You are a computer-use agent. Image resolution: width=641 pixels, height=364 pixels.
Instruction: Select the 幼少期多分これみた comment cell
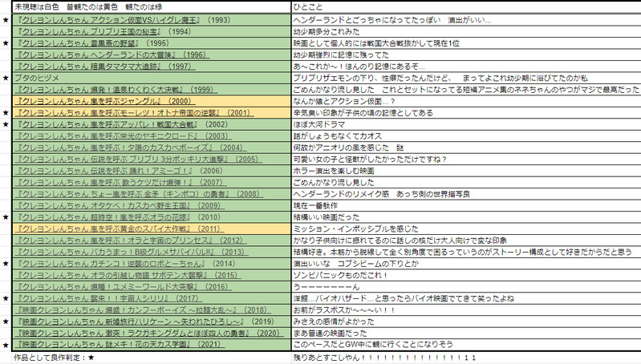[466, 31]
